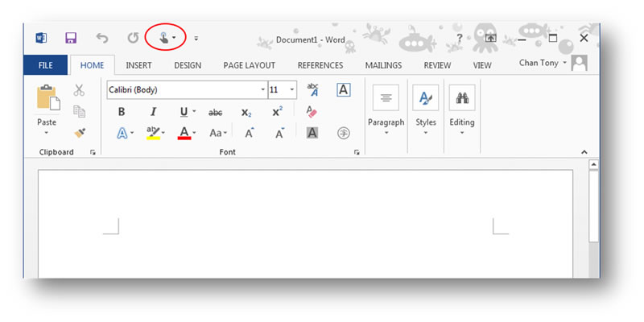Apply the red Font Color swatch
The height and width of the screenshot is (322, 644).
tap(184, 133)
